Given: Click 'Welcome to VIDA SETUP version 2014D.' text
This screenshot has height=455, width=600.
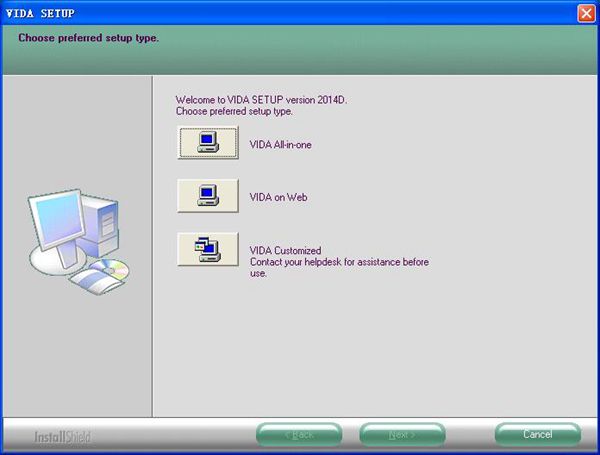Looking at the screenshot, I should pyautogui.click(x=261, y=100).
